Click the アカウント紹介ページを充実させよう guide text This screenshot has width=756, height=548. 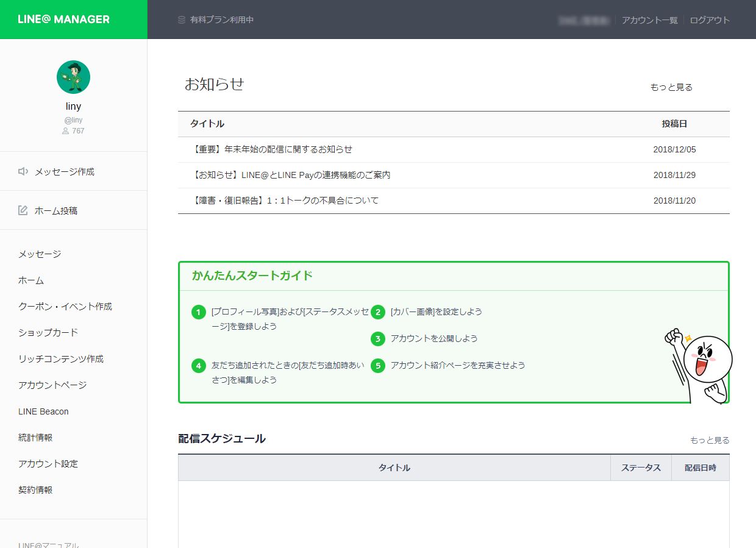point(458,366)
